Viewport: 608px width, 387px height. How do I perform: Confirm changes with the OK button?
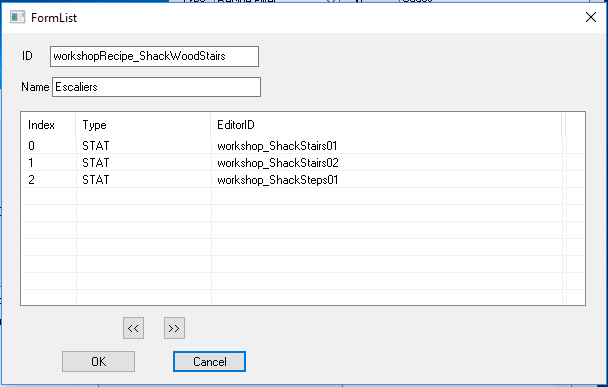click(98, 361)
